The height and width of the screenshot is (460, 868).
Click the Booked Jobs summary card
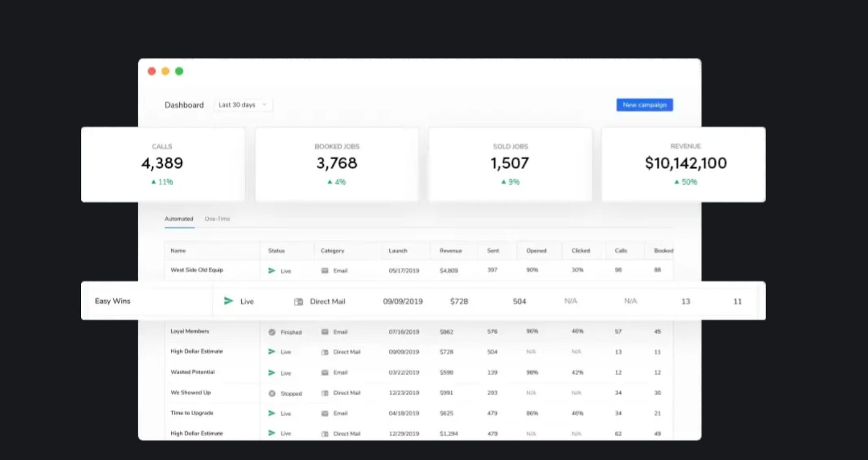(337, 165)
